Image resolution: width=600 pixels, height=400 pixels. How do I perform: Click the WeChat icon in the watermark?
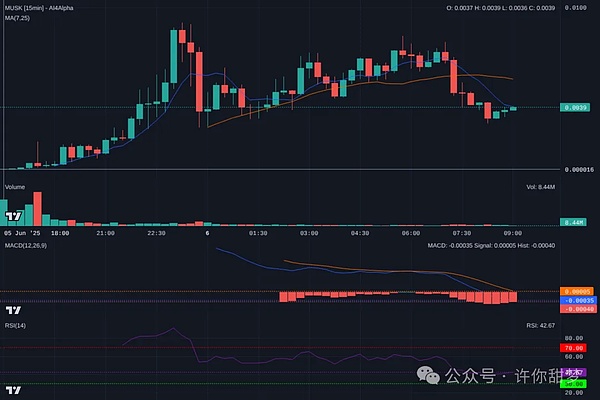pos(427,376)
